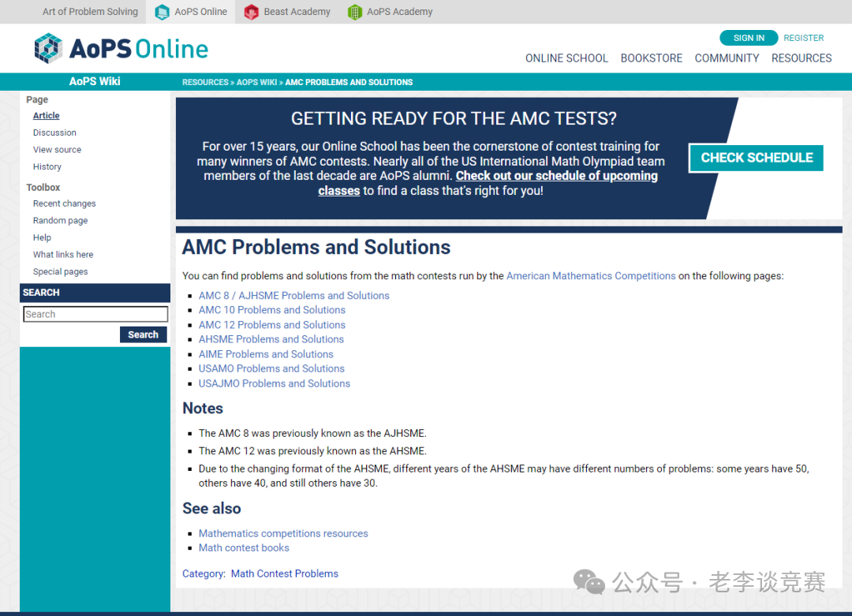The image size is (852, 616).
Task: Click the Beast Academy icon in top bar
Action: [251, 12]
